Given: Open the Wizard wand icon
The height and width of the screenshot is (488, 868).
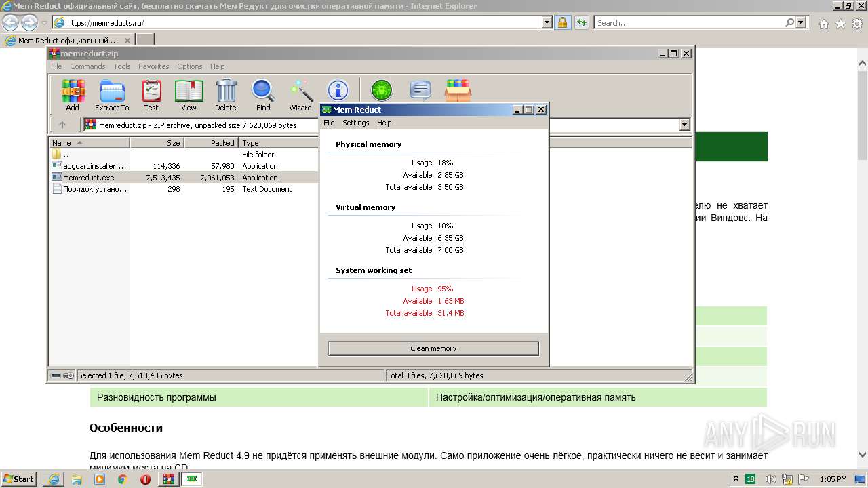Looking at the screenshot, I should tap(300, 95).
